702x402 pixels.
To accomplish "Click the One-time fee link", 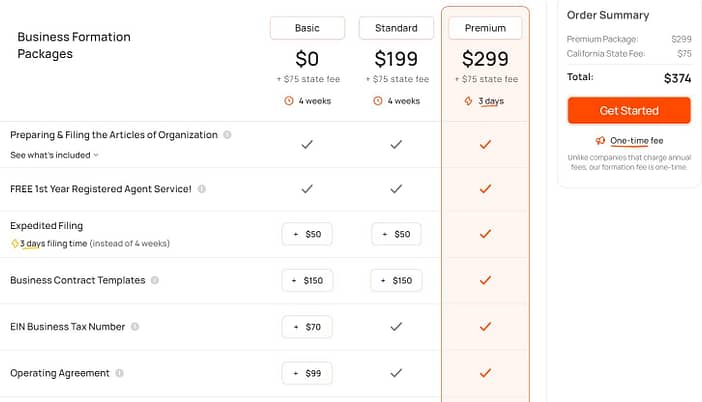I will point(637,141).
